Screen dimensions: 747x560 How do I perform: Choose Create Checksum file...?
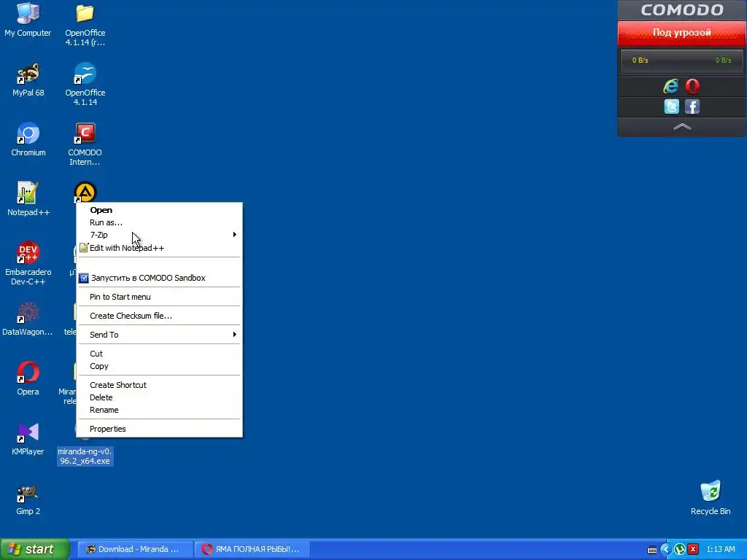[x=160, y=316]
